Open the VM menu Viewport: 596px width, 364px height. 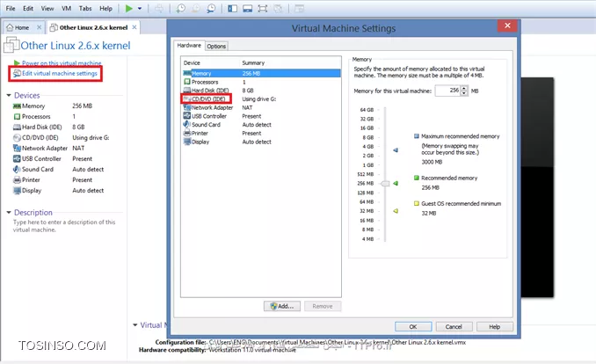pyautogui.click(x=67, y=9)
